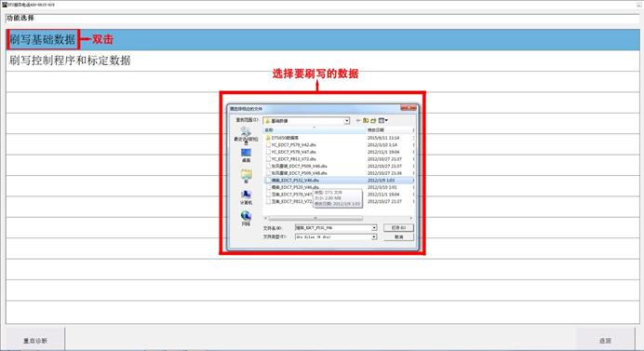
Task: Click the 取消 (Cancel) button in dialog
Action: click(x=398, y=237)
